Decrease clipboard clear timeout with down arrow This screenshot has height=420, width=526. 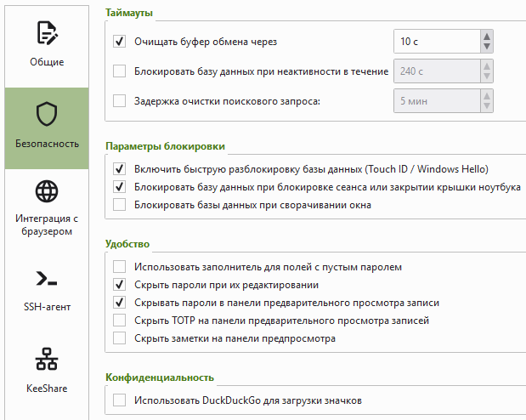coord(486,47)
